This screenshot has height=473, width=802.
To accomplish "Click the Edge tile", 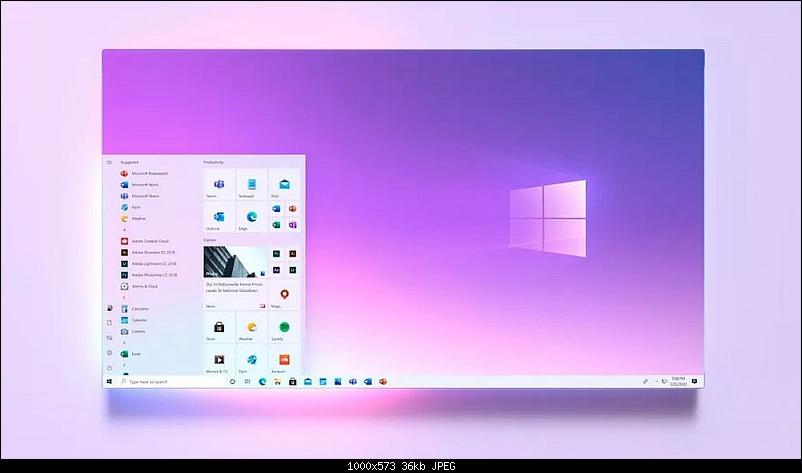I will (252, 217).
